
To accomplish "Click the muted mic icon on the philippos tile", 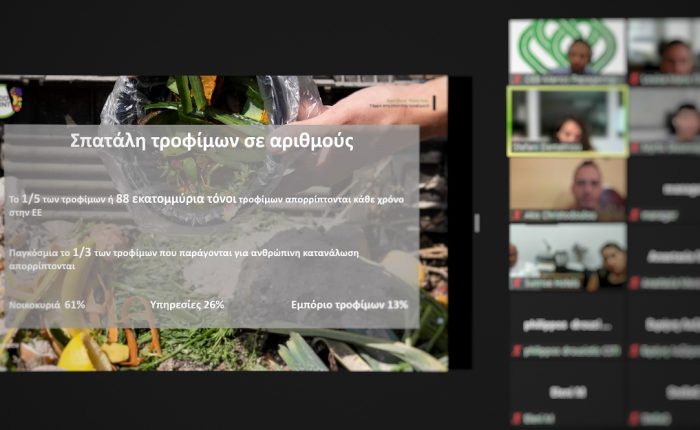I will coord(517,351).
